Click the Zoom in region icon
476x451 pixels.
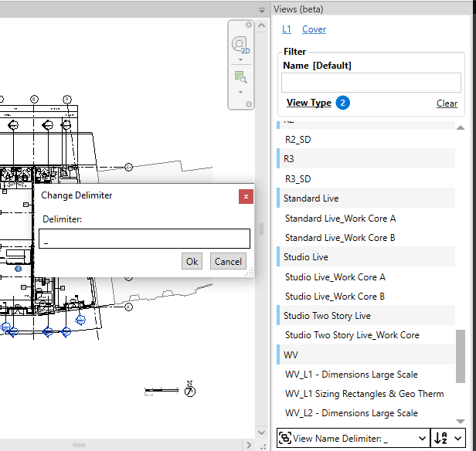(240, 76)
